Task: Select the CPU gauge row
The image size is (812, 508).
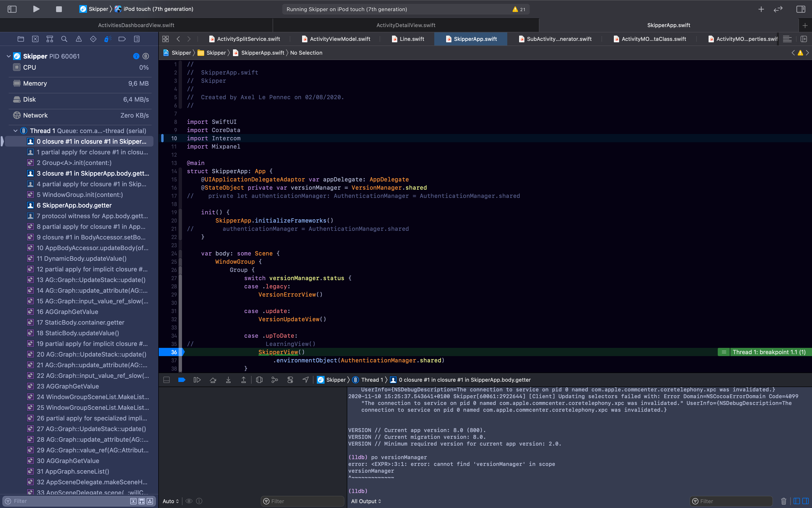Action: pos(80,67)
